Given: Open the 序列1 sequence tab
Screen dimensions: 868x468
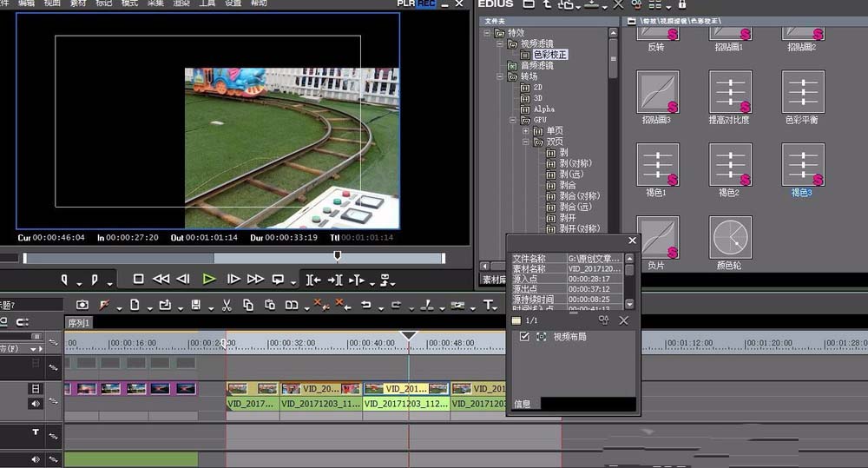Looking at the screenshot, I should pyautogui.click(x=79, y=323).
